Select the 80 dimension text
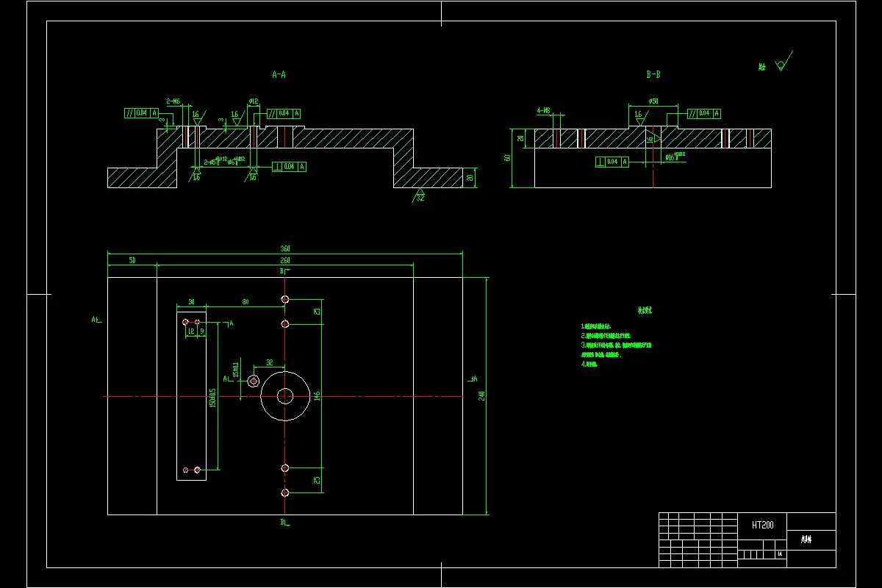The image size is (882, 588). [x=245, y=301]
